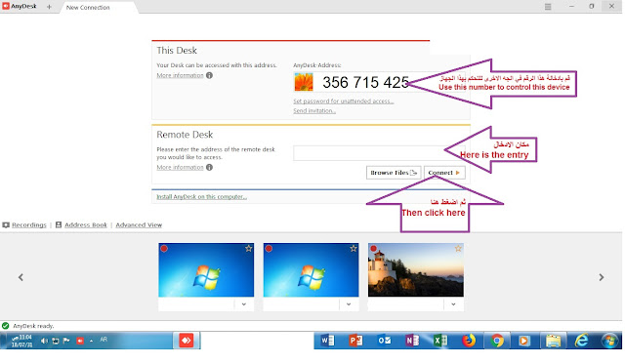
Task: Click the volume speaker tray icon
Action: [x=44, y=341]
